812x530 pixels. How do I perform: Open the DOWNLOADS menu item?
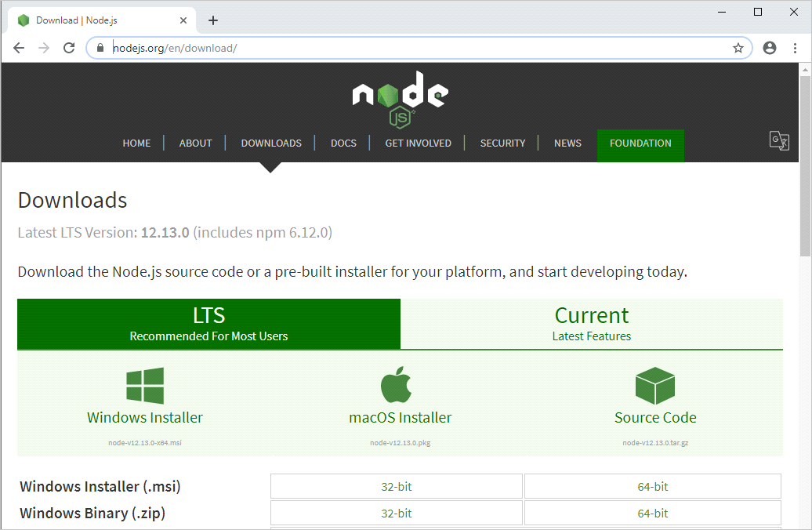click(x=271, y=143)
